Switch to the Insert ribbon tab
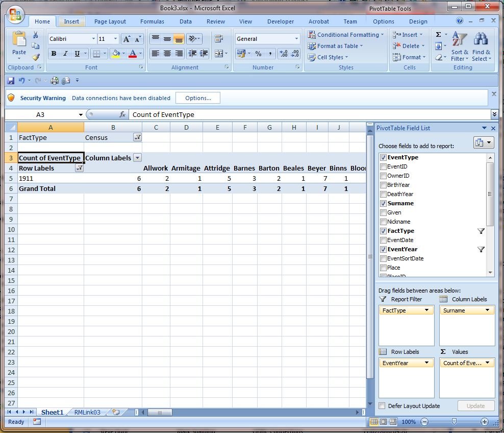Viewport: 504px width, 433px height. [x=71, y=21]
